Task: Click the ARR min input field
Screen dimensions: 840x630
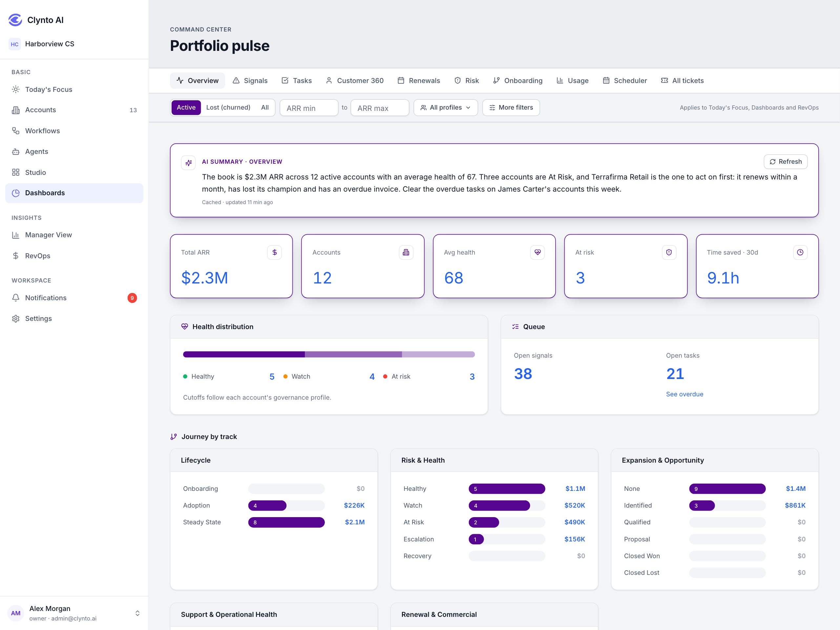Action: pos(309,108)
